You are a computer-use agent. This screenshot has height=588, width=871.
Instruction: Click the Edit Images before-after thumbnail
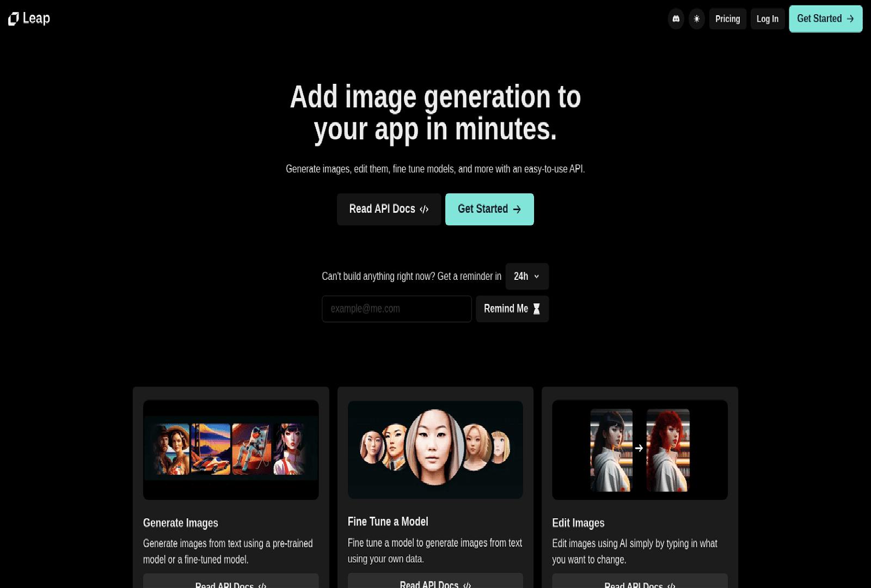[640, 450]
